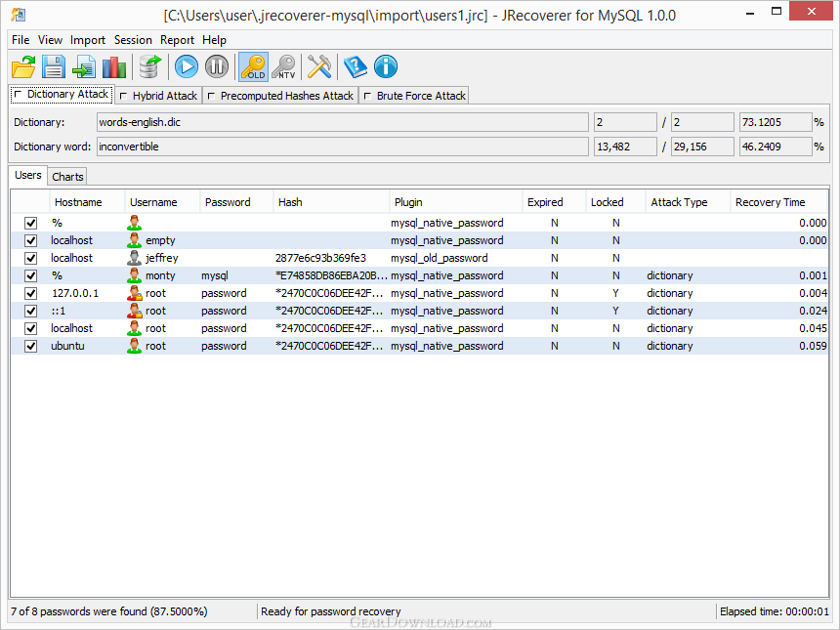Viewport: 840px width, 630px height.
Task: Click the import document icon with green arrow
Action: tap(84, 67)
